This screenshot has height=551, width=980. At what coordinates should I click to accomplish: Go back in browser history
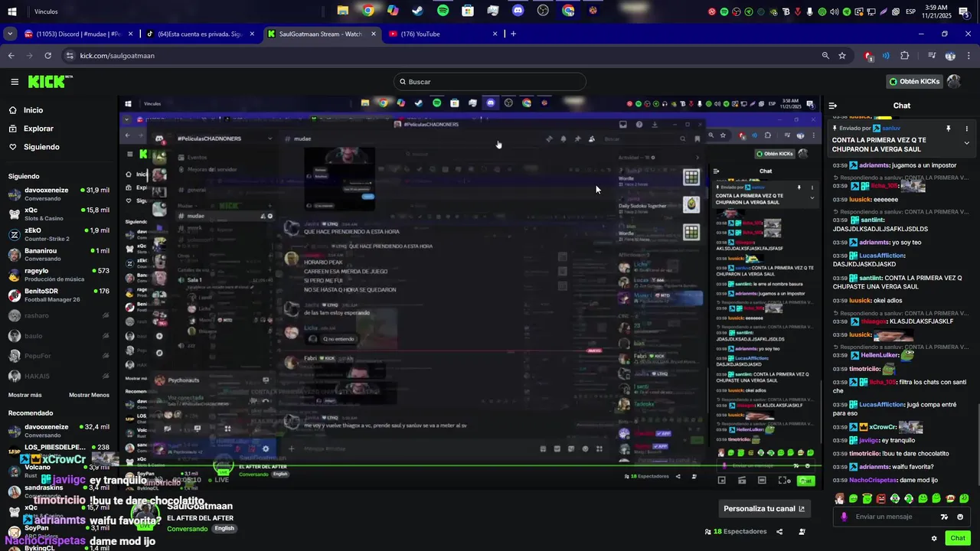(11, 55)
